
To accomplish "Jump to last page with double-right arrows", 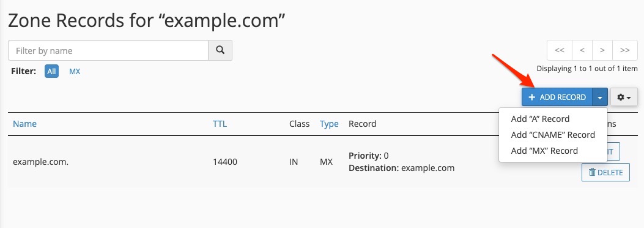I will click(624, 50).
